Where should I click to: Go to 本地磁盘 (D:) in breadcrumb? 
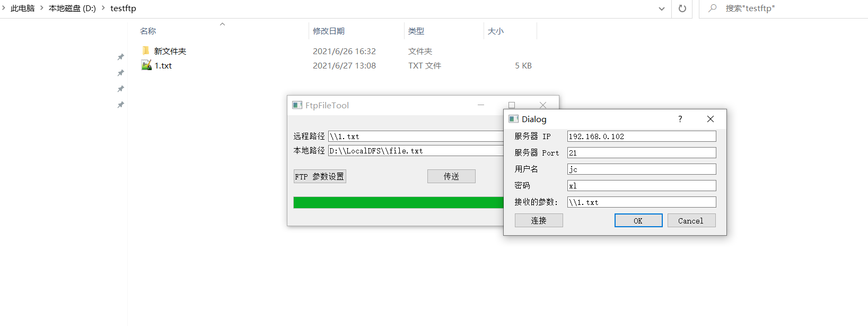tap(72, 8)
